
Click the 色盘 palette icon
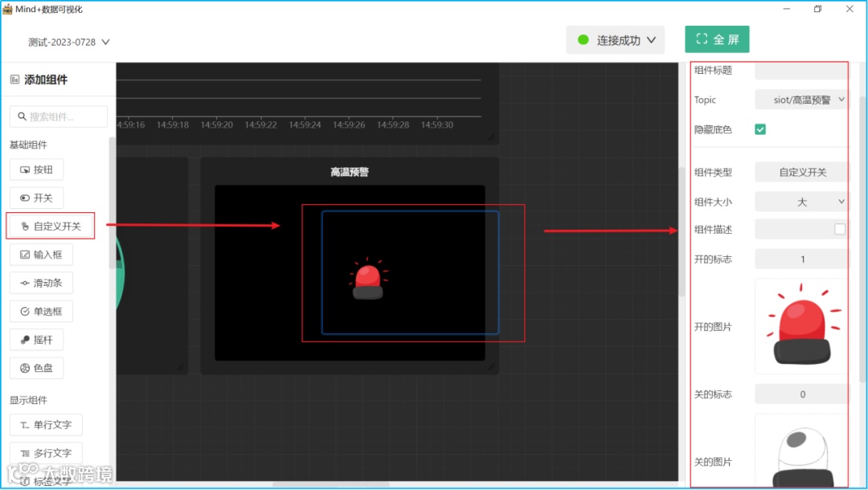pos(25,368)
